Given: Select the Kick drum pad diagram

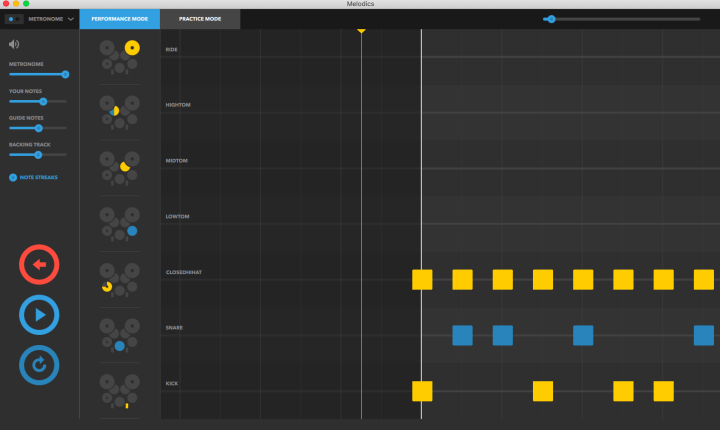Looking at the screenshot, I should point(119,391).
